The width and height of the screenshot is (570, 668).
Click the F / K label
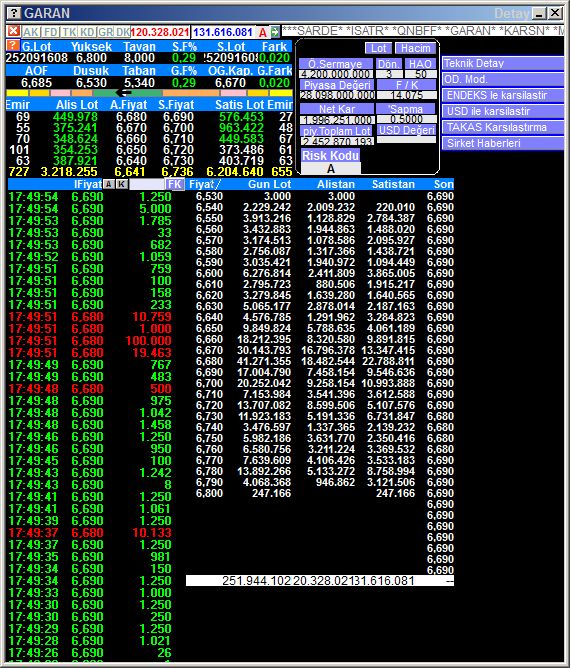(406, 85)
